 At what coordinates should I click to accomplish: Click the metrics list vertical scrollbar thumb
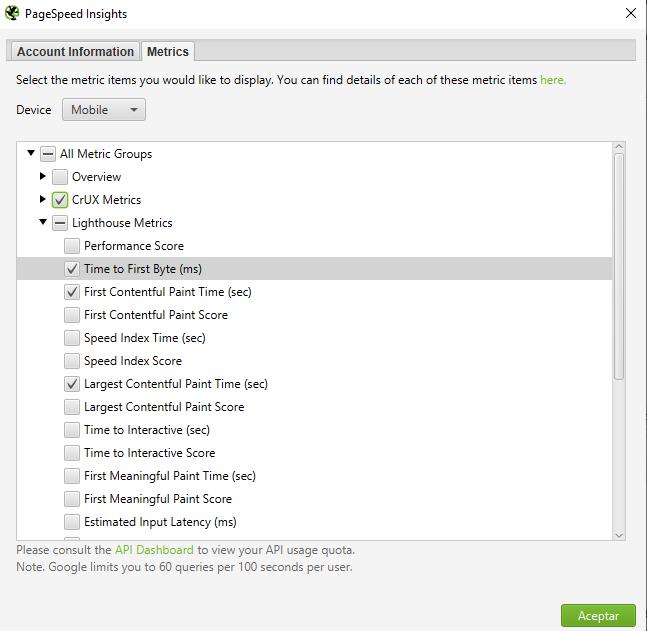[619, 266]
